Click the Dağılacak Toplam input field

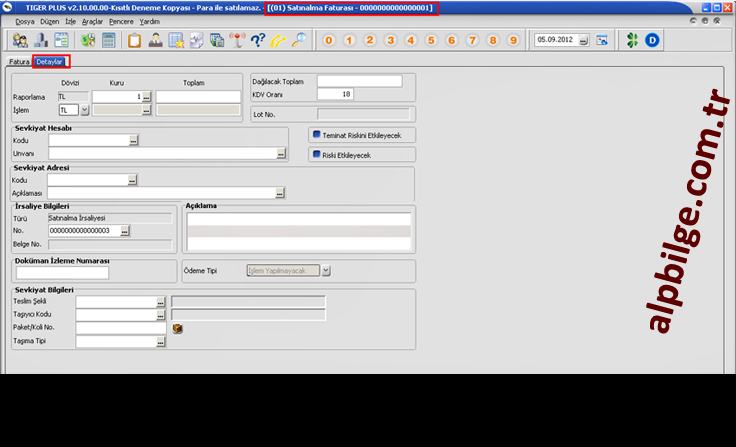(359, 81)
